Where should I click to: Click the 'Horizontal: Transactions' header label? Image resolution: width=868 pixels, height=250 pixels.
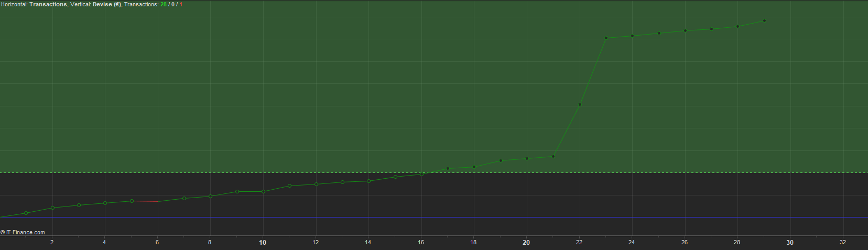click(x=34, y=4)
